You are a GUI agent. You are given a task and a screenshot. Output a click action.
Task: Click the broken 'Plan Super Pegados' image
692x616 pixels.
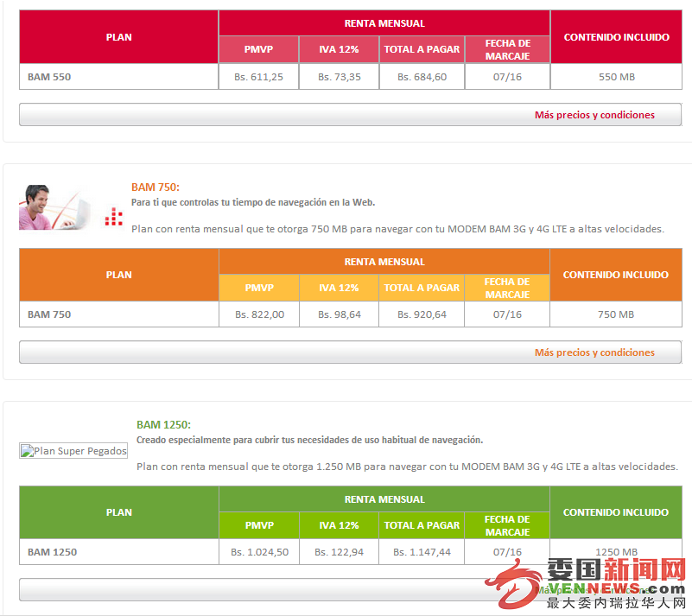pos(73,450)
